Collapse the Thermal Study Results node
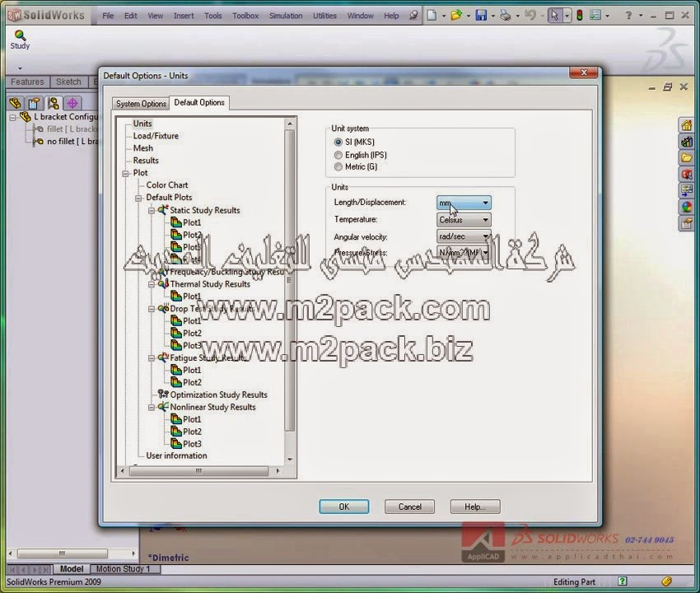The image size is (700, 593). point(152,284)
